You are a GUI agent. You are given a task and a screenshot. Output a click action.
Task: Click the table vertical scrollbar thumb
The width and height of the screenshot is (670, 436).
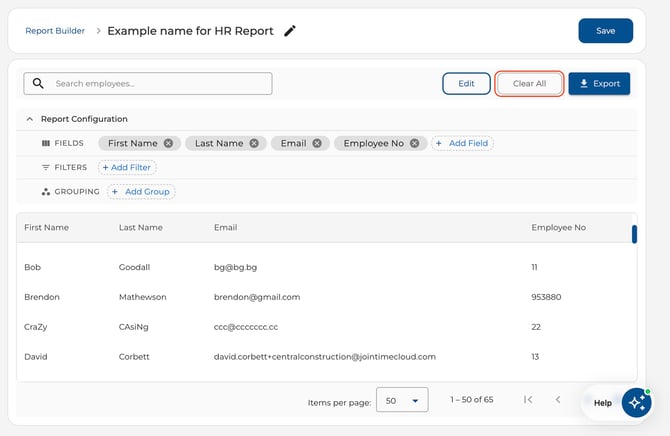(634, 234)
